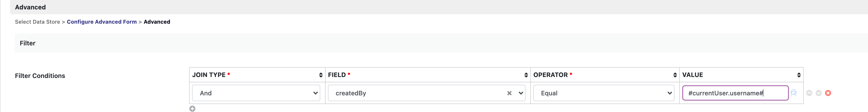Click the Advanced title bar heading
868x112 pixels.
(30, 7)
